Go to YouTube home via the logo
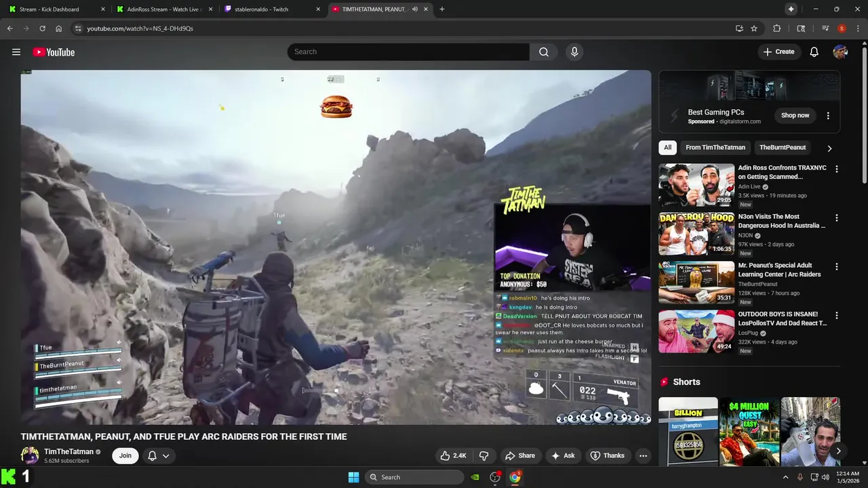This screenshot has height=488, width=868. click(54, 52)
